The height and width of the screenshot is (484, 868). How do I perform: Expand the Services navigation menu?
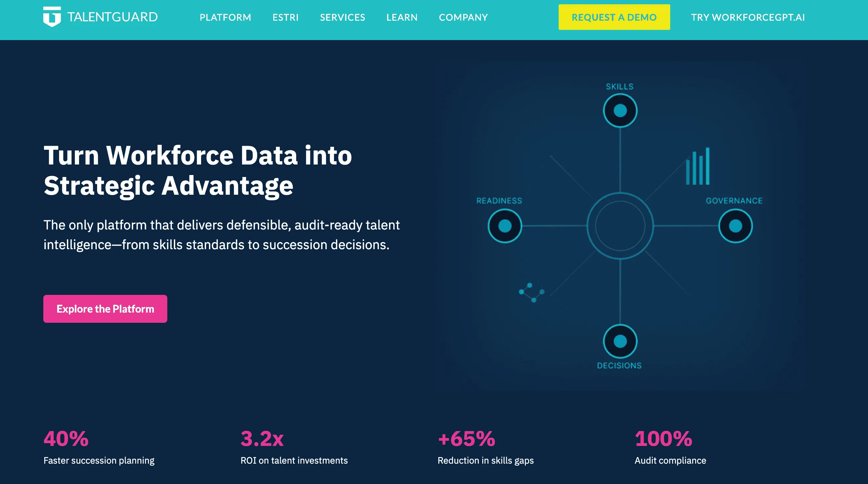(x=342, y=17)
